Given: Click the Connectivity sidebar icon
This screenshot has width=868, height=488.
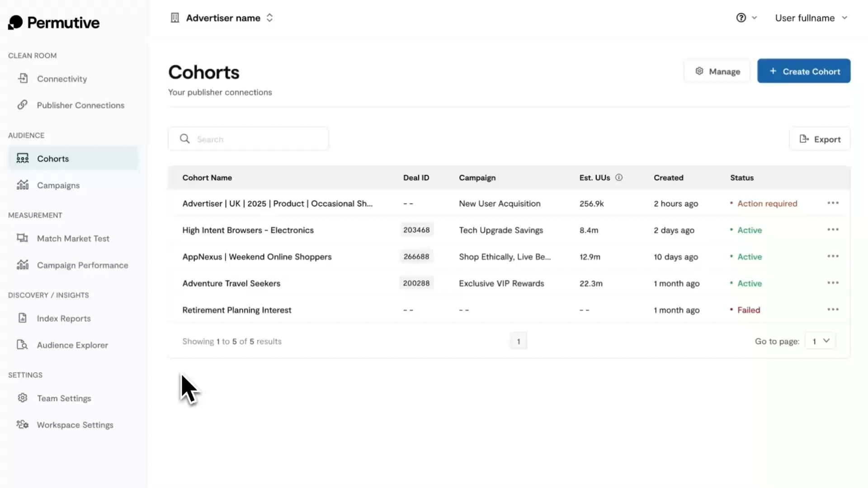Looking at the screenshot, I should tap(23, 79).
